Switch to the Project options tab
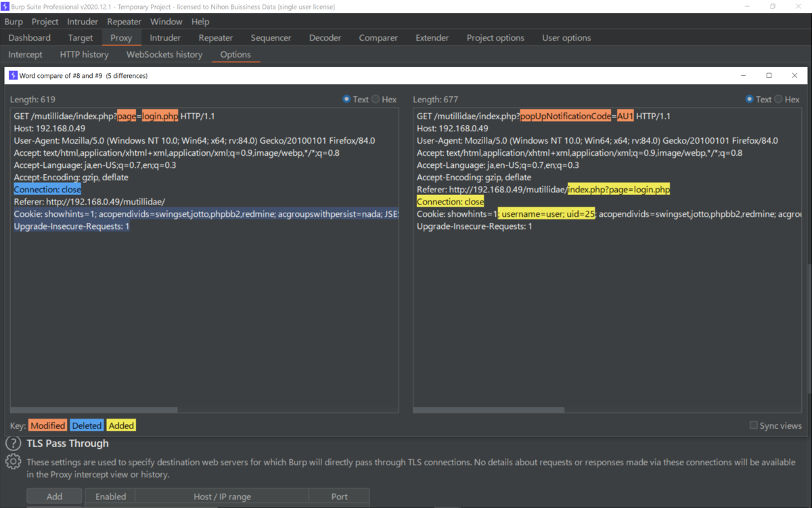812x508 pixels. (x=495, y=38)
